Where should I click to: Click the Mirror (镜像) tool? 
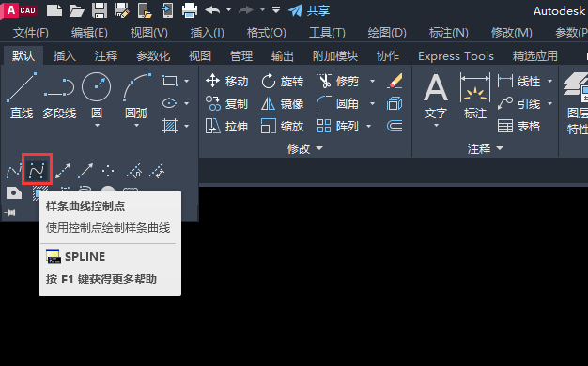(282, 103)
